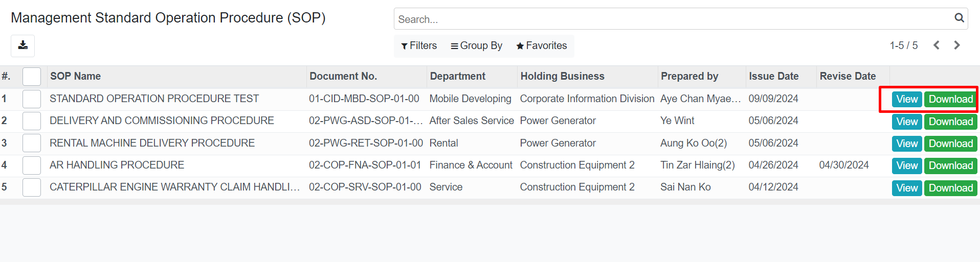Sort by the Holding Business column header
Screen dimensions: 980x262
point(563,76)
